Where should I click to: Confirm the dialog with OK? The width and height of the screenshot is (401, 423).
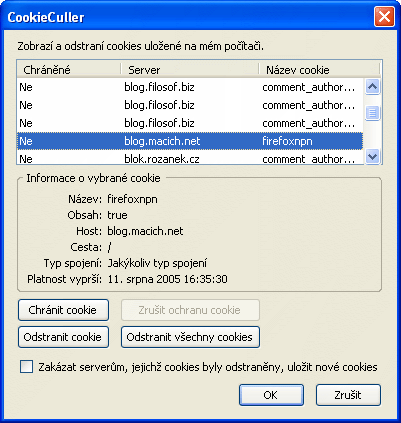coord(271,395)
